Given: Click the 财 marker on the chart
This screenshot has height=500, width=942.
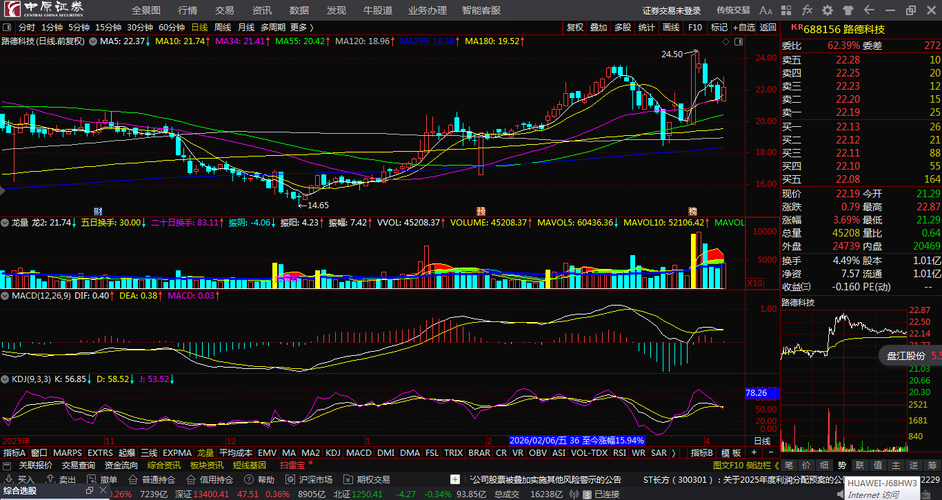Looking at the screenshot, I should click(x=98, y=212).
